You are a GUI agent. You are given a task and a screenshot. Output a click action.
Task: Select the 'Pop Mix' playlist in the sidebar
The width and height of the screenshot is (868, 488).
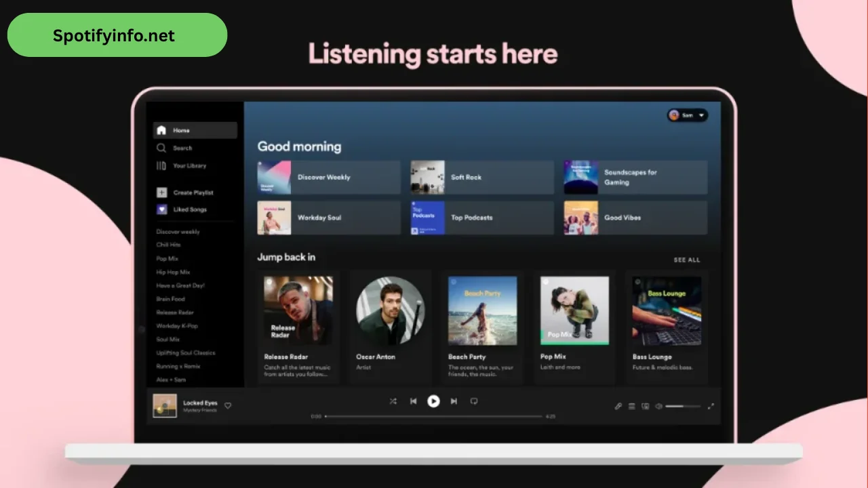167,258
